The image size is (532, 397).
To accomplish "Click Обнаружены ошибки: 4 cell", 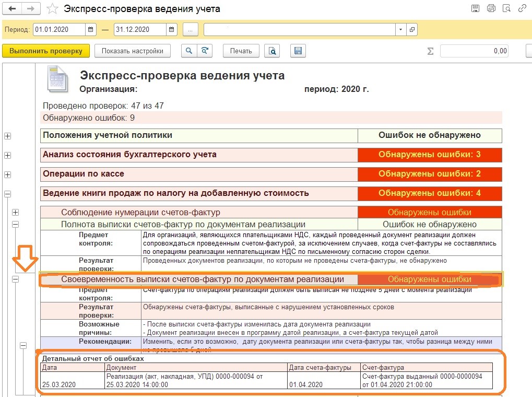I will click(x=430, y=194).
